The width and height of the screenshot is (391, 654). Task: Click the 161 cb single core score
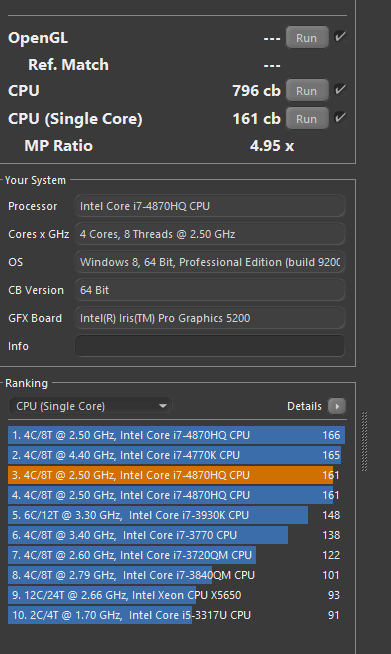pyautogui.click(x=257, y=119)
